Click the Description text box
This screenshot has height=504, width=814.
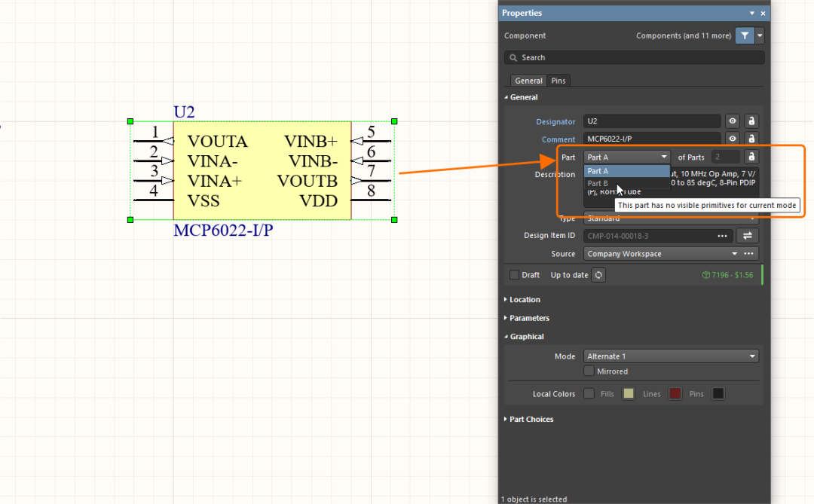point(671,187)
